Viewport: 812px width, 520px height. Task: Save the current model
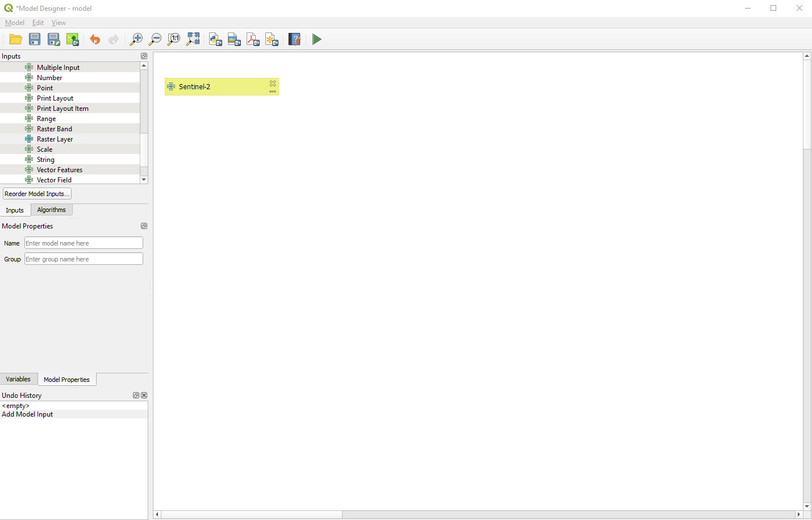tap(35, 39)
